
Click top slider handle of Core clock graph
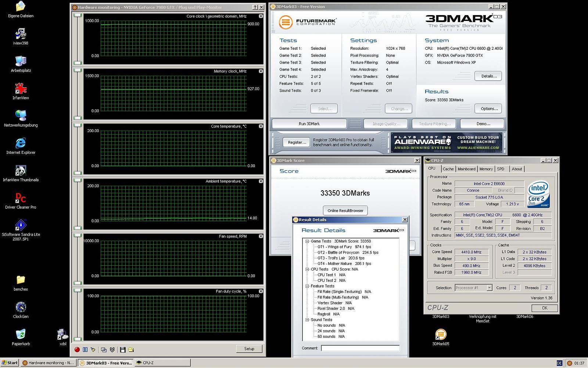click(x=78, y=15)
